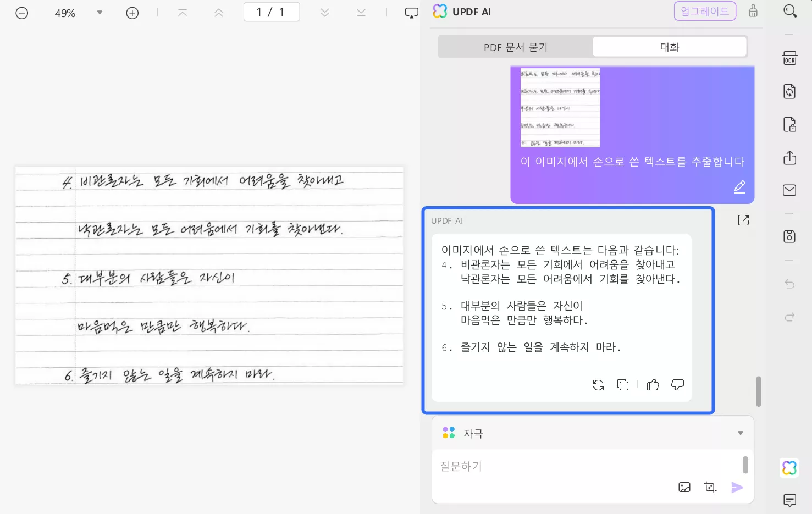Copy the AI response text

point(623,385)
